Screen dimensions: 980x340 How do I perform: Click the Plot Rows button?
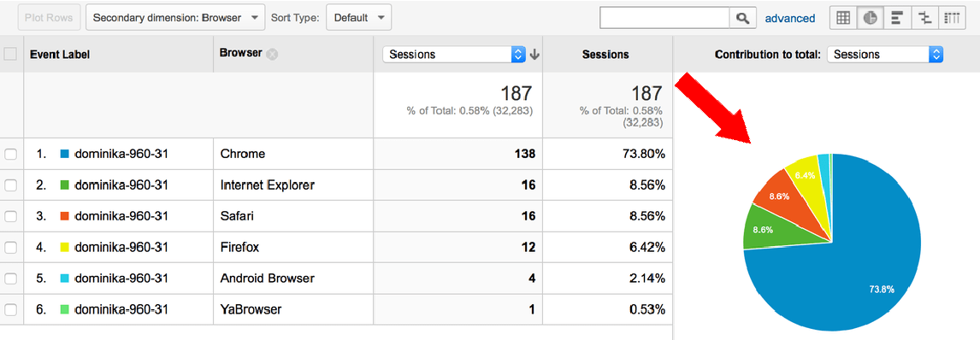(49, 17)
